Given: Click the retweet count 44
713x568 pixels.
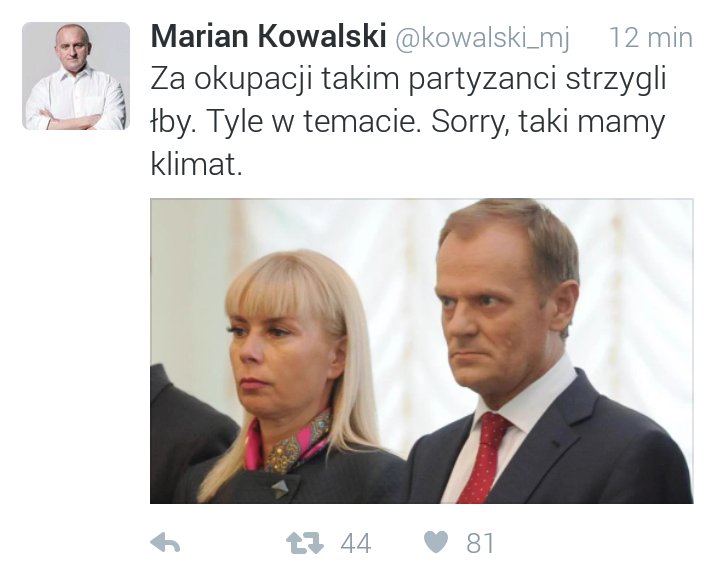Looking at the screenshot, I should tap(356, 543).
